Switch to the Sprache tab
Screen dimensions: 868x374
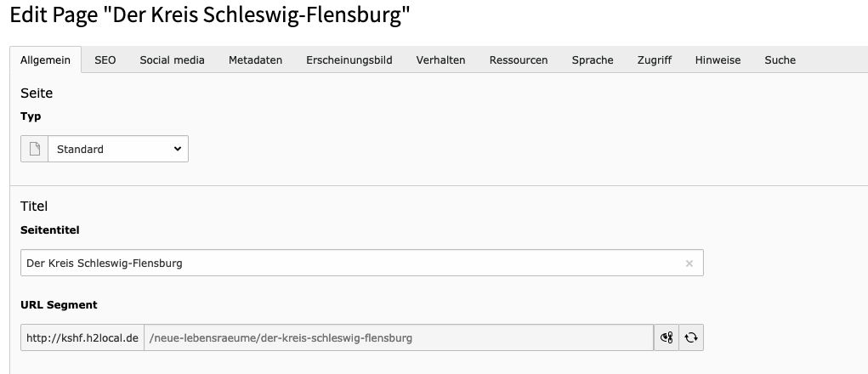593,60
